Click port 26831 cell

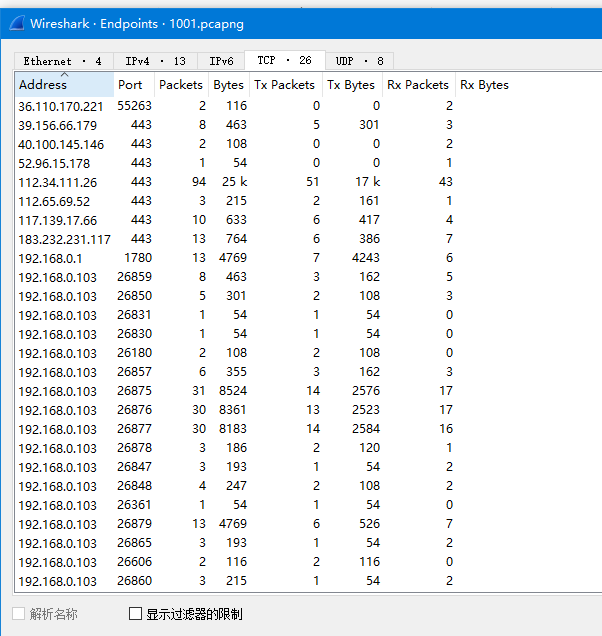pos(134,315)
